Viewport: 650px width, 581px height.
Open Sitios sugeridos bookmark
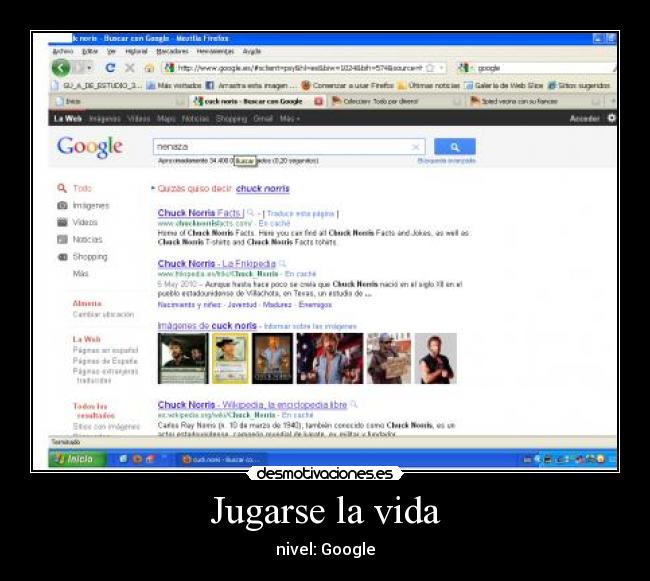pyautogui.click(x=579, y=85)
